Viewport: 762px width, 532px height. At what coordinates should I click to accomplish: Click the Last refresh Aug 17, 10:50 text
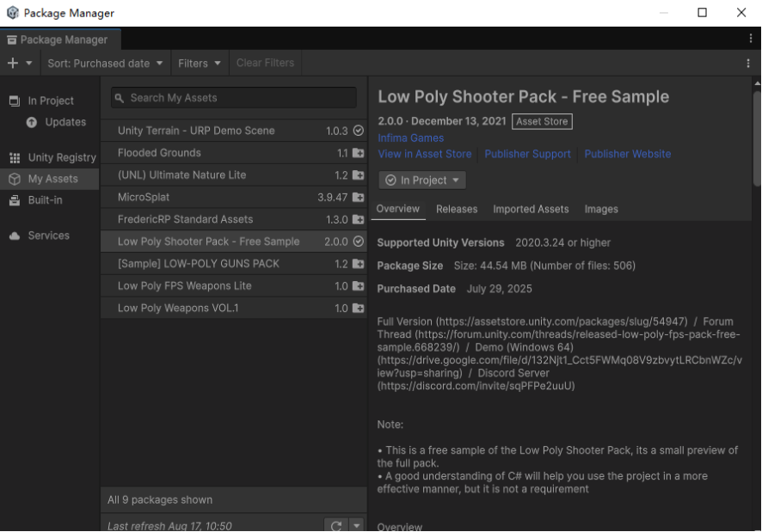[169, 526]
